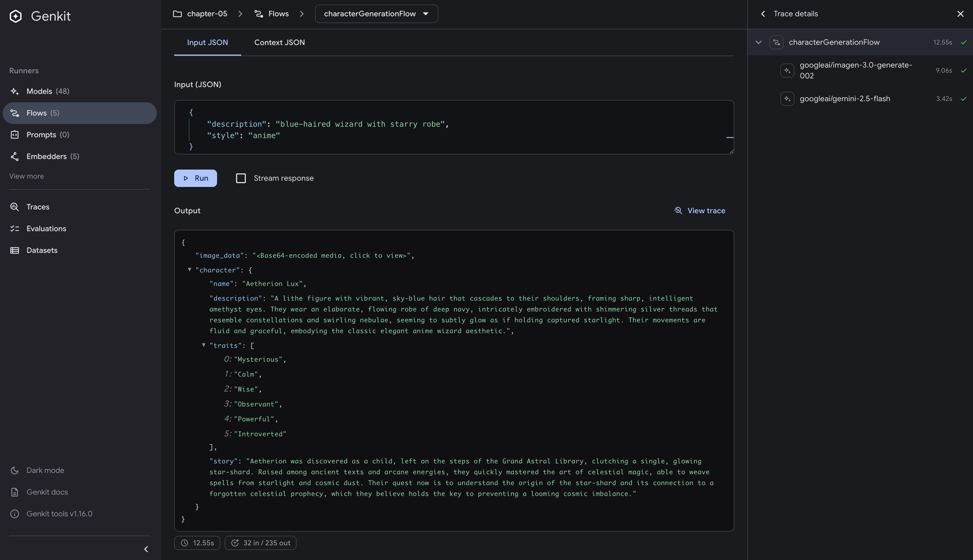Click View trace link
Screen dimensions: 973x560
pyautogui.click(x=699, y=211)
